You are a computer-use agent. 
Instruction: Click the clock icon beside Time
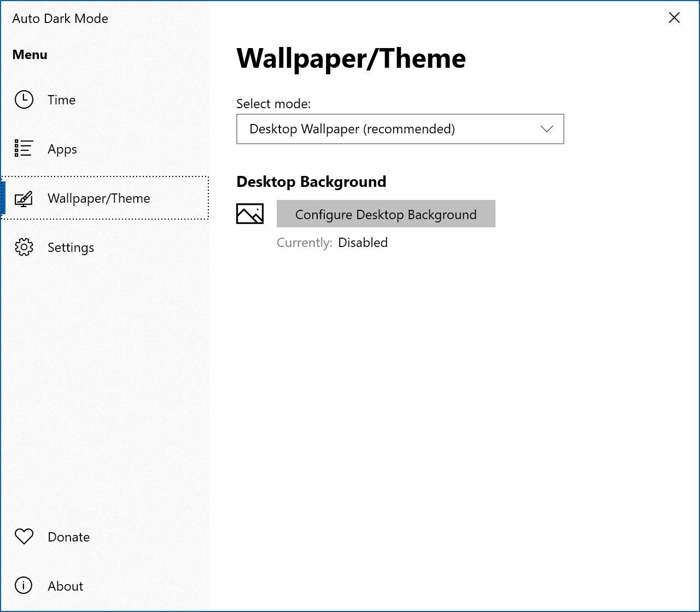point(24,99)
